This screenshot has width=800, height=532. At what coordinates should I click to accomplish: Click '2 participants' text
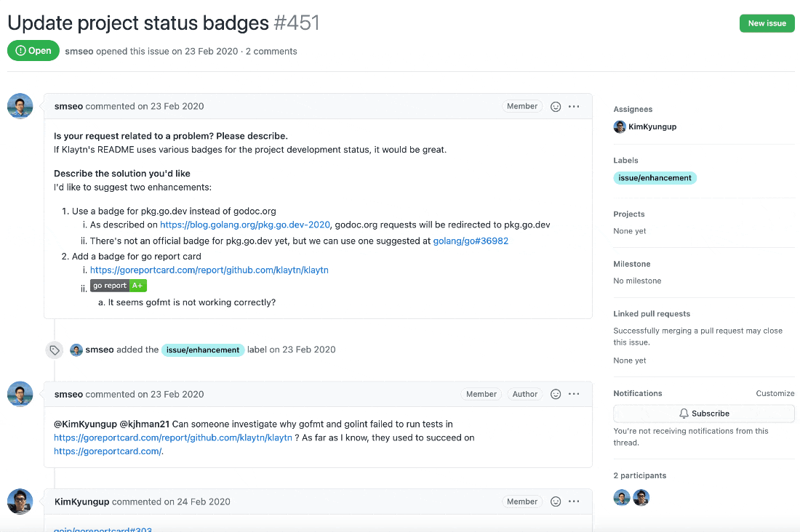point(640,476)
